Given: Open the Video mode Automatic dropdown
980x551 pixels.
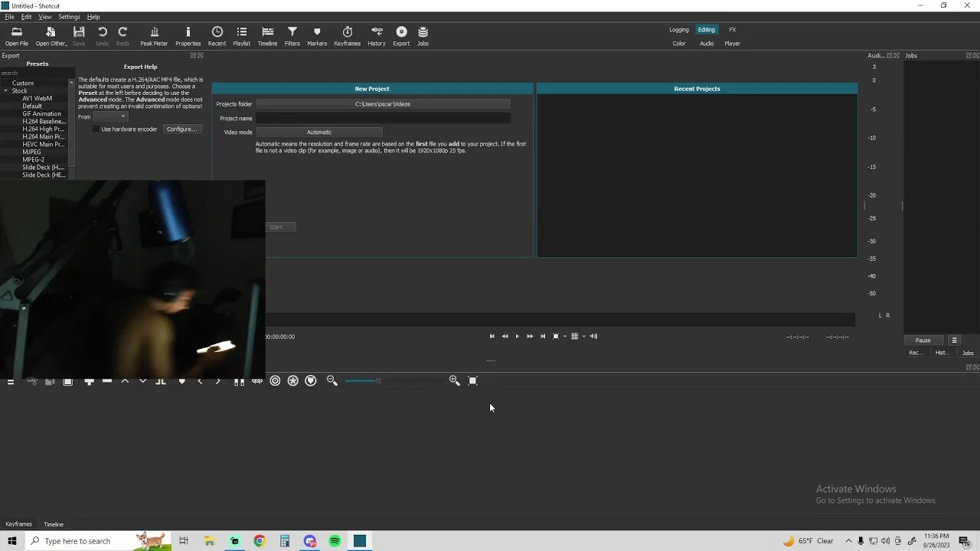Looking at the screenshot, I should click(318, 132).
